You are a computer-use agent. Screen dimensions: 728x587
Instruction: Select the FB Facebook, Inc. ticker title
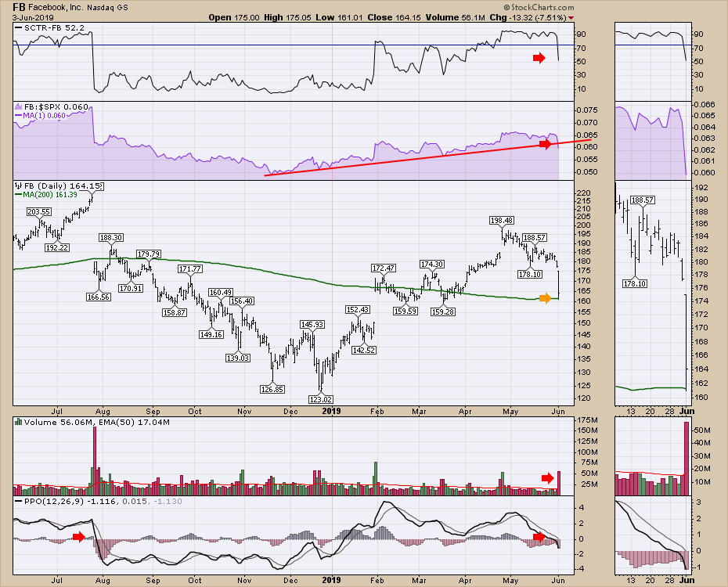pos(70,7)
